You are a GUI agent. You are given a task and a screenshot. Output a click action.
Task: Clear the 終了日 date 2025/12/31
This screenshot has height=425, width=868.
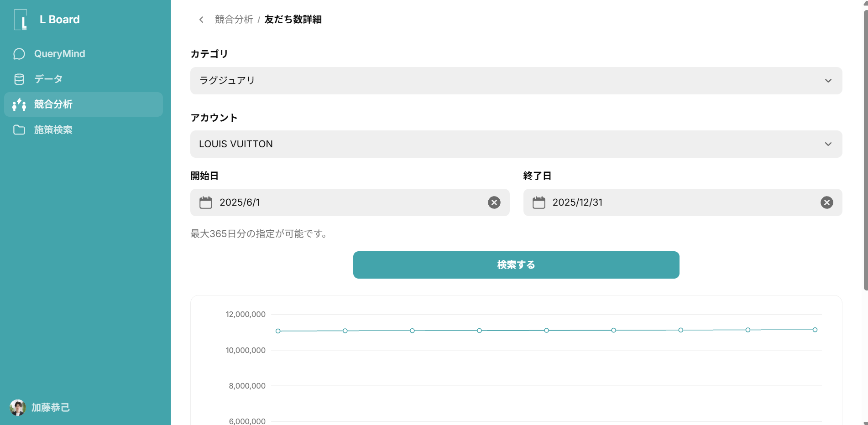click(826, 202)
